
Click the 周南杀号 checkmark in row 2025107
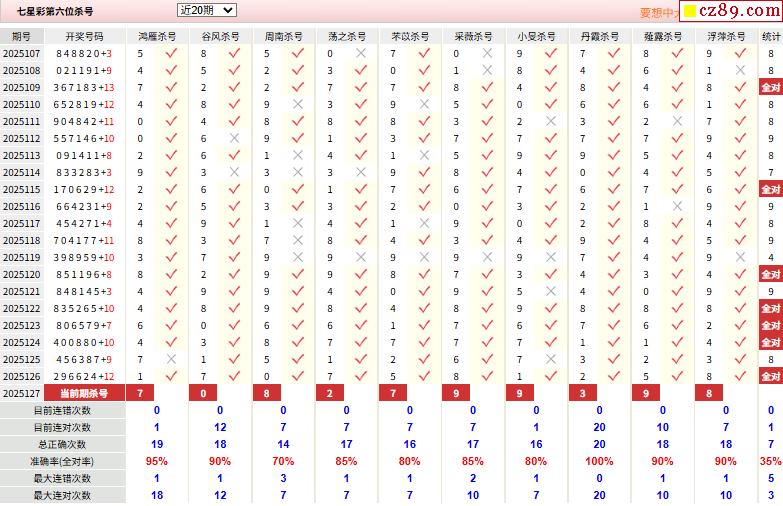[x=298, y=53]
